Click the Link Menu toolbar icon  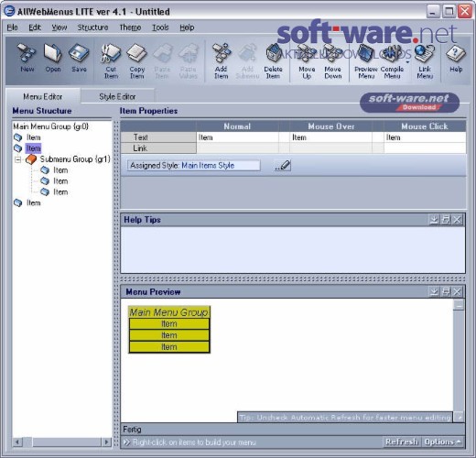tap(425, 61)
